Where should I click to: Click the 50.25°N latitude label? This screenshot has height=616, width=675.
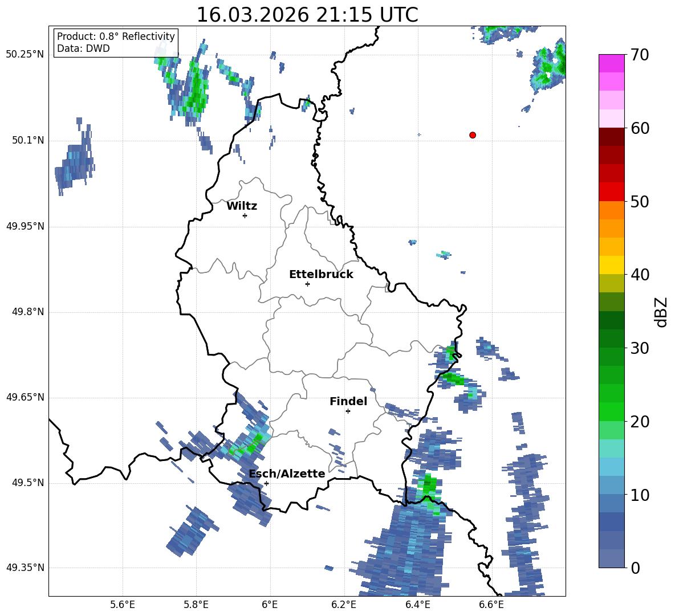coord(25,55)
